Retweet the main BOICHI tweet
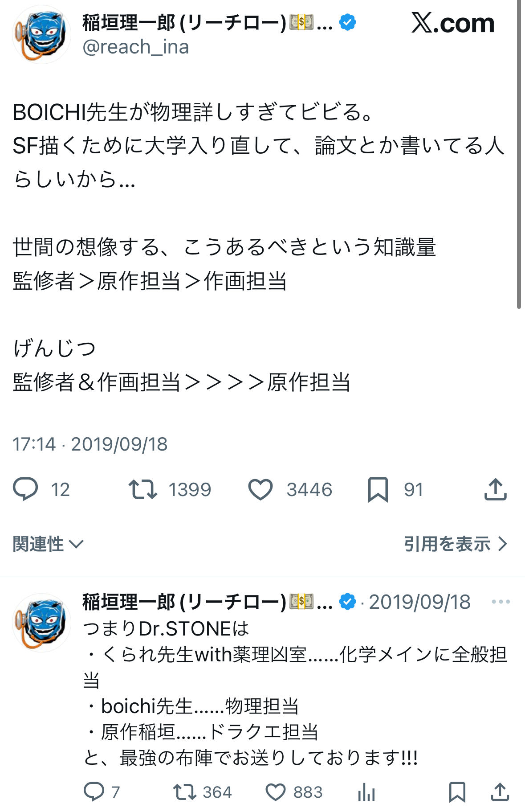Viewport: 525px width, 812px height. click(x=142, y=489)
